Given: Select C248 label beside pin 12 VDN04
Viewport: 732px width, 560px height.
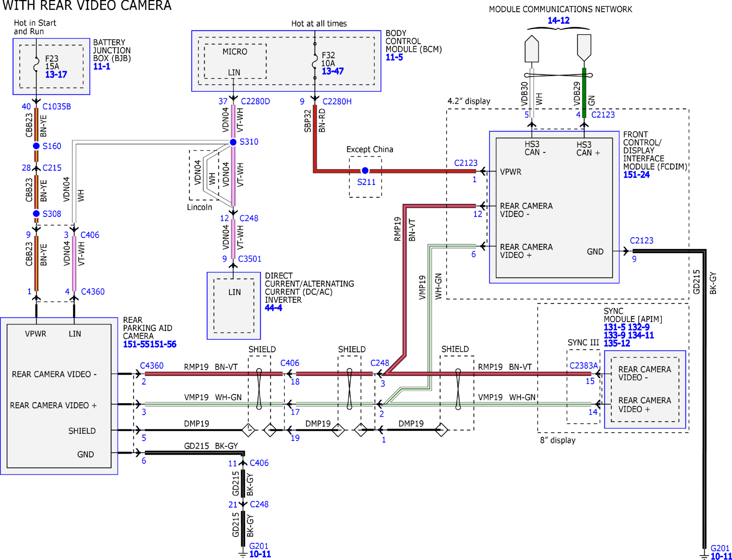Looking at the screenshot, I should coord(249,218).
